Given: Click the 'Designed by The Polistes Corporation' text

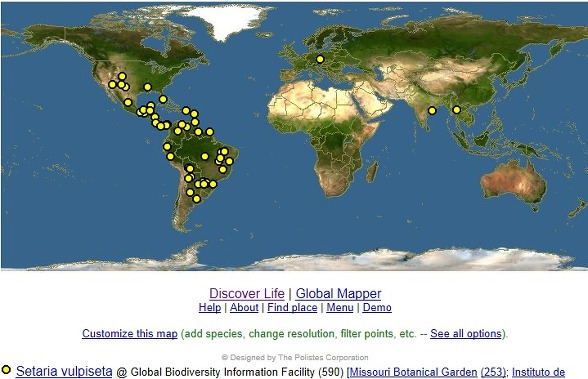Looking at the screenshot, I should click(x=295, y=357).
